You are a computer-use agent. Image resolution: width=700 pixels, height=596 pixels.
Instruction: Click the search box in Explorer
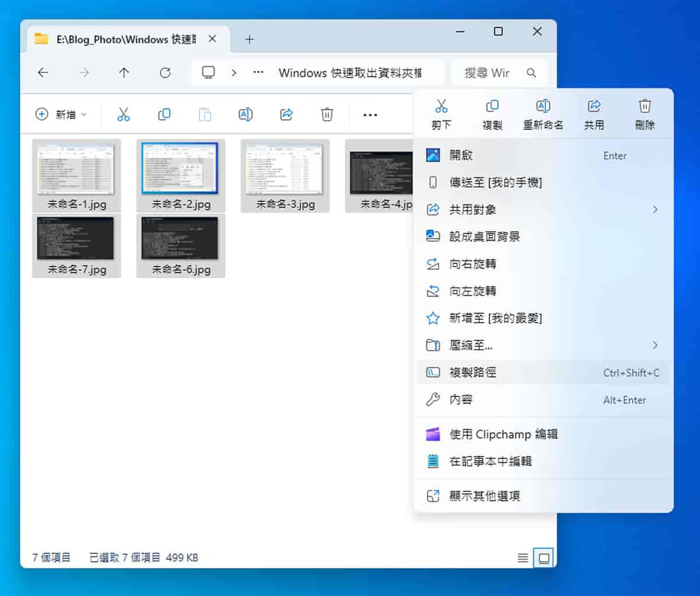(x=493, y=73)
